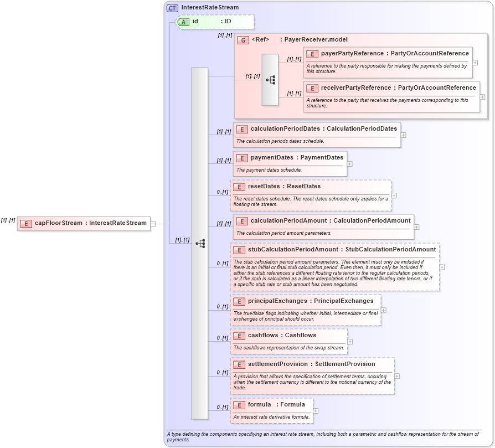Click the sequence compositor icon in the main model
The height and width of the screenshot is (448, 495).
201,242
